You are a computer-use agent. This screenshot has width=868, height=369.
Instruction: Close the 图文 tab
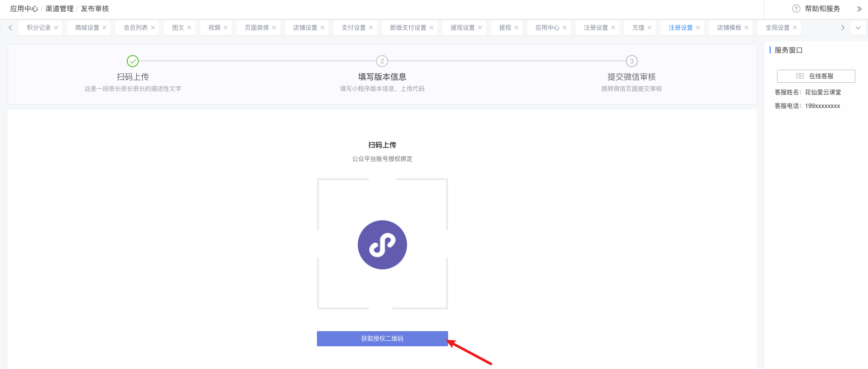point(189,28)
